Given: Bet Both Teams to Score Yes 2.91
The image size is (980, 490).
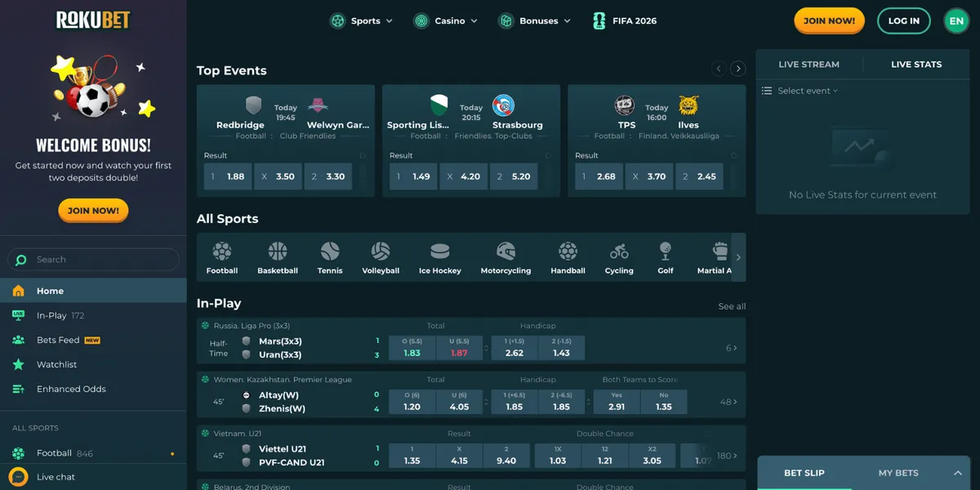Looking at the screenshot, I should pos(617,401).
